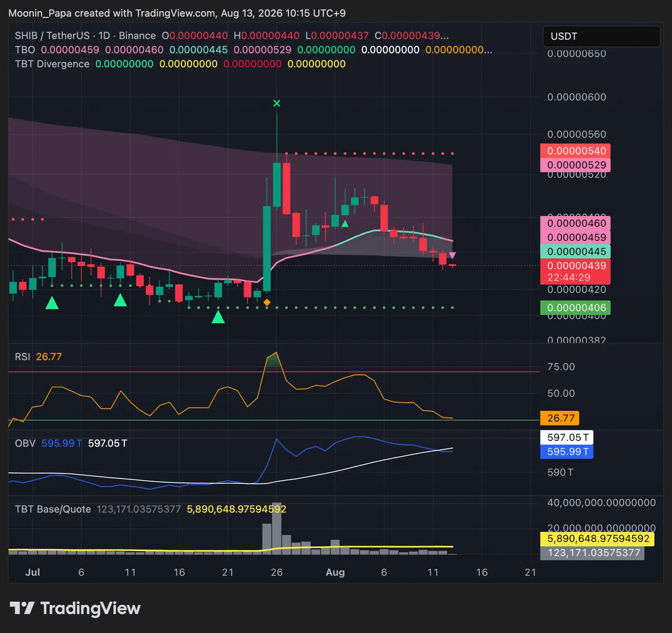672x633 pixels.
Task: Click the 26 date label on time axis
Action: click(277, 573)
